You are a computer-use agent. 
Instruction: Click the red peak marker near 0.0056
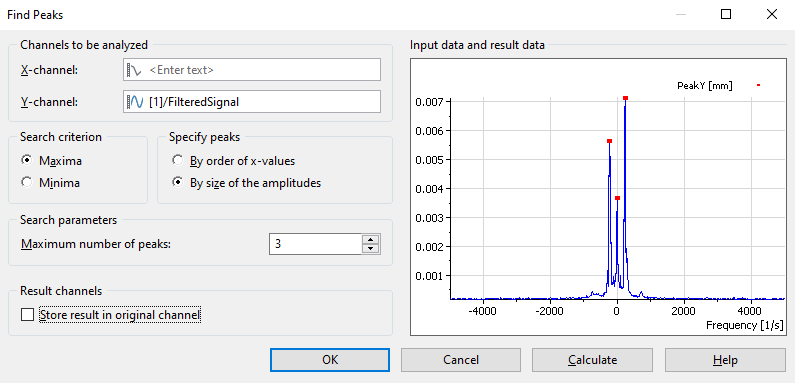(x=609, y=141)
